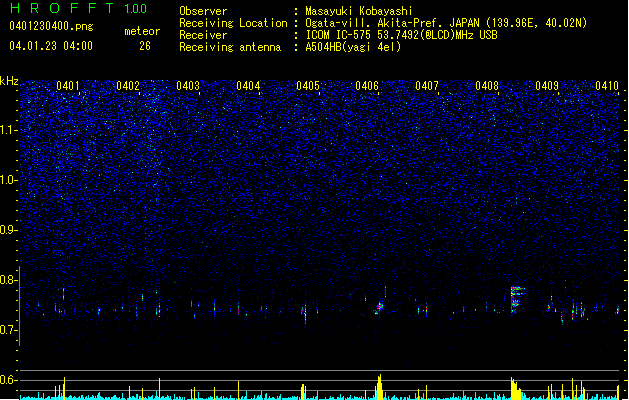Click the 0404 time marker
The width and height of the screenshot is (629, 400).
(248, 86)
